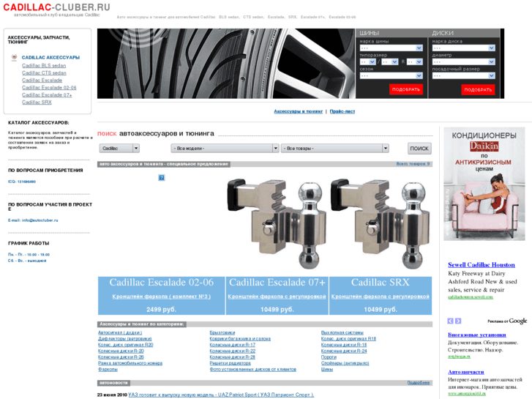Viewport: 532px width, 399px height.
Task: Open Sewell Cadillac Houston ad link
Action: coord(482,265)
